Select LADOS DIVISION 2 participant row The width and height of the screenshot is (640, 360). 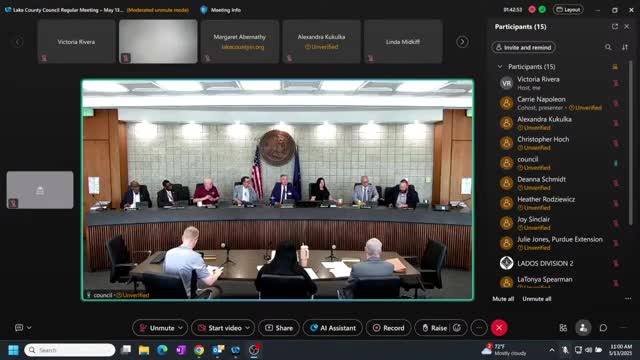(x=559, y=263)
